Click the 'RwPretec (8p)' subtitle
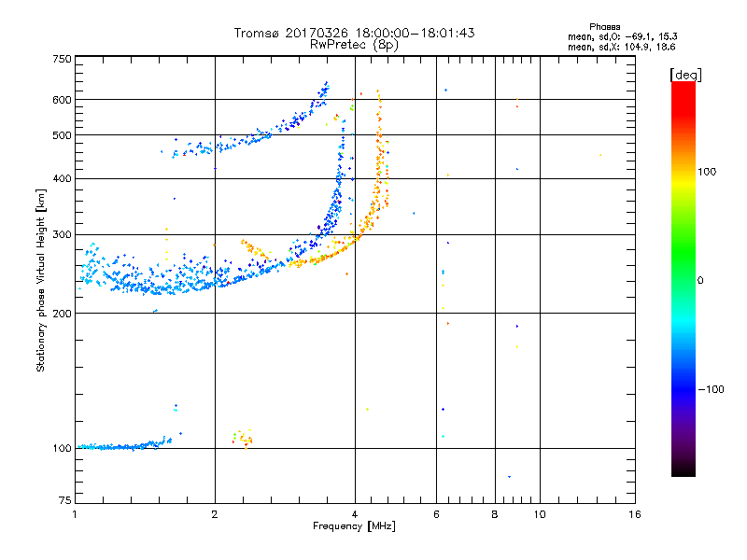This screenshot has width=747, height=560. click(x=354, y=45)
